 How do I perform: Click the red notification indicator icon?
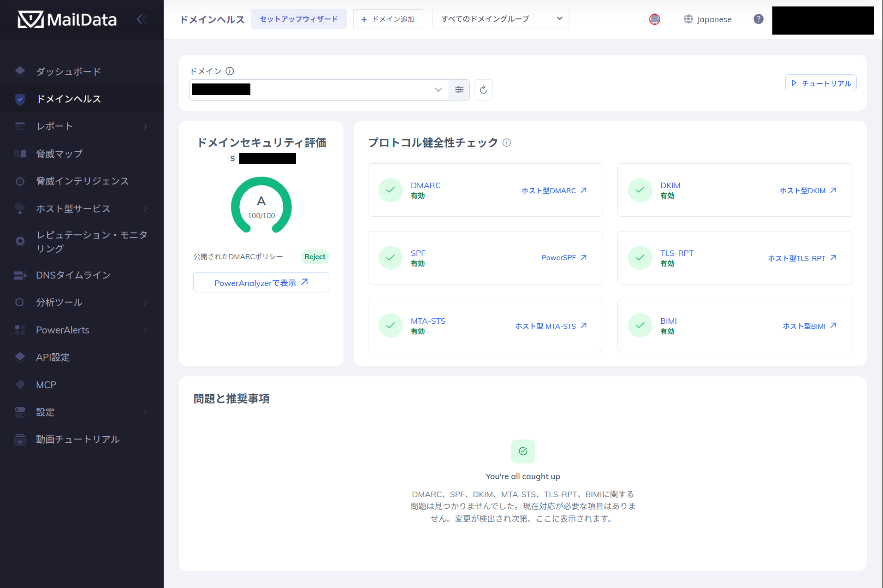point(655,19)
